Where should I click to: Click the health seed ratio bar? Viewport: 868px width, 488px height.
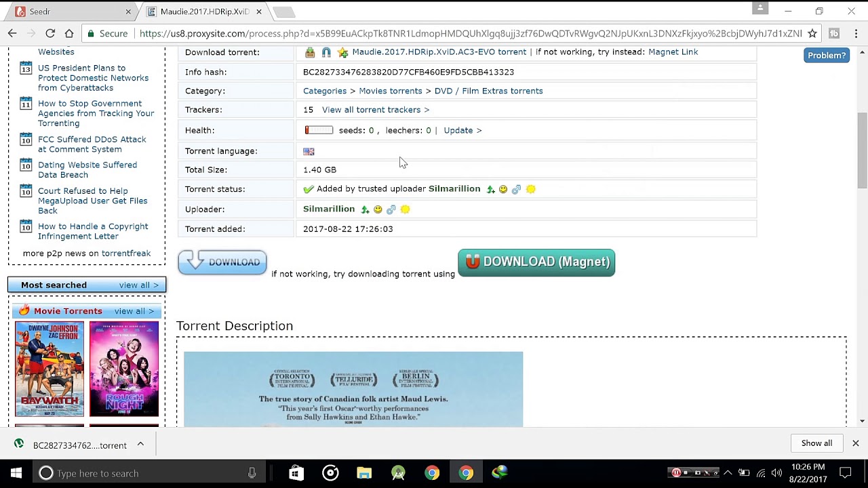pos(319,130)
